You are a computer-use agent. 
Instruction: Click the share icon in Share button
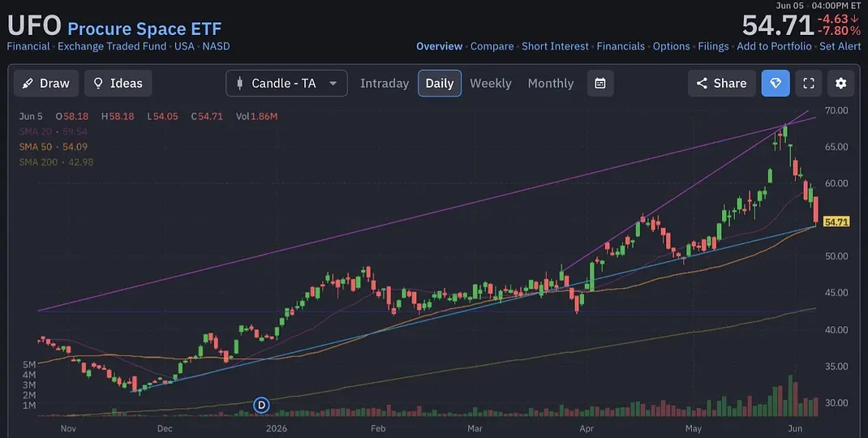coord(702,83)
